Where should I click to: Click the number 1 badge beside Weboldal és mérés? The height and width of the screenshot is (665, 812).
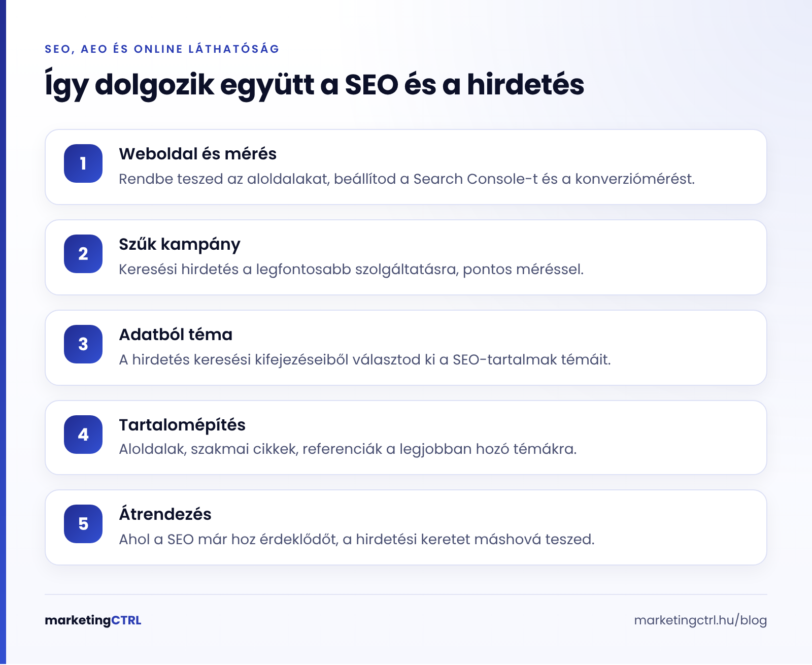83,163
